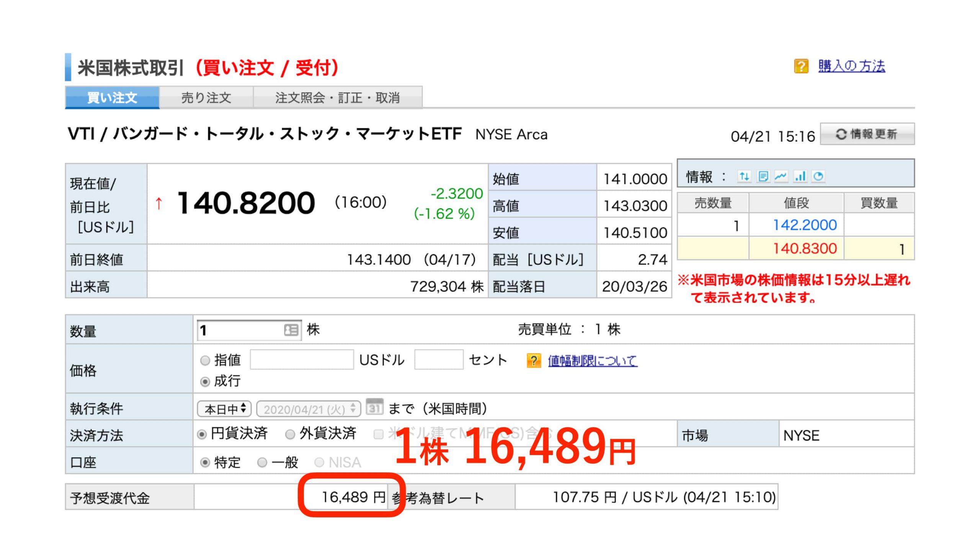Click the help icon beside 値幅制限について
980x547 pixels.
click(x=534, y=360)
